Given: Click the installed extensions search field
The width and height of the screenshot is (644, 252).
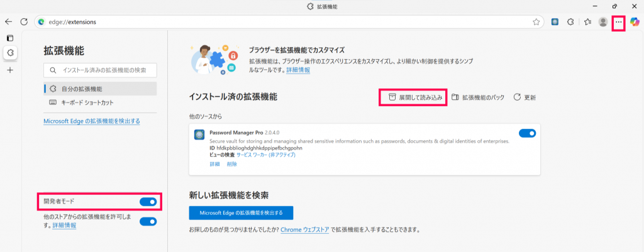Looking at the screenshot, I should (100, 70).
